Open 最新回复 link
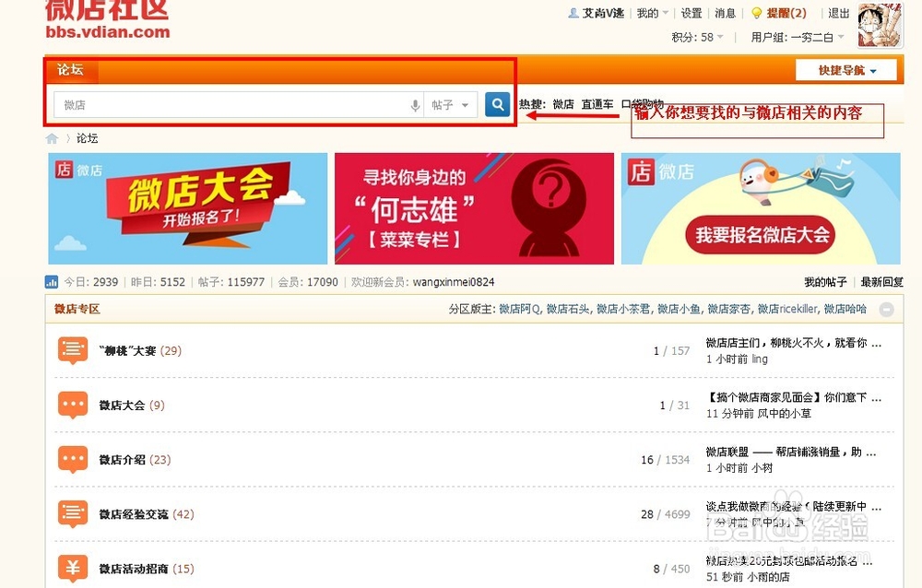 882,282
